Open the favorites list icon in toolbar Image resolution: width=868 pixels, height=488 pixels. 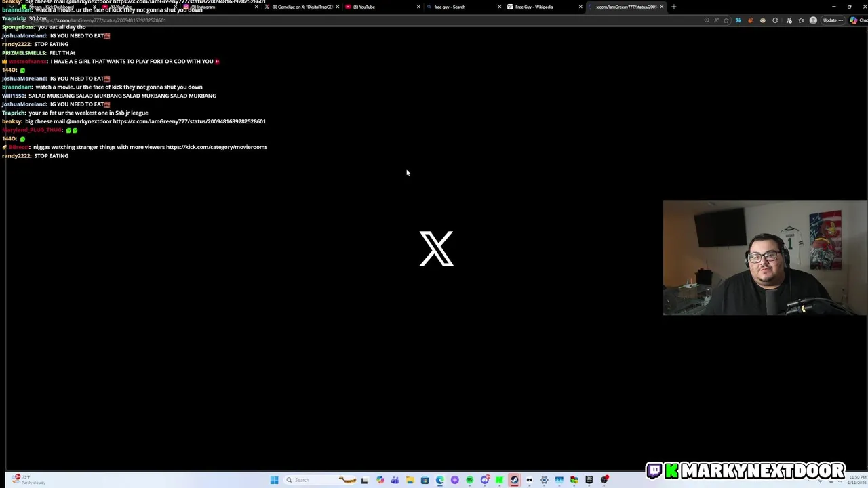click(801, 20)
